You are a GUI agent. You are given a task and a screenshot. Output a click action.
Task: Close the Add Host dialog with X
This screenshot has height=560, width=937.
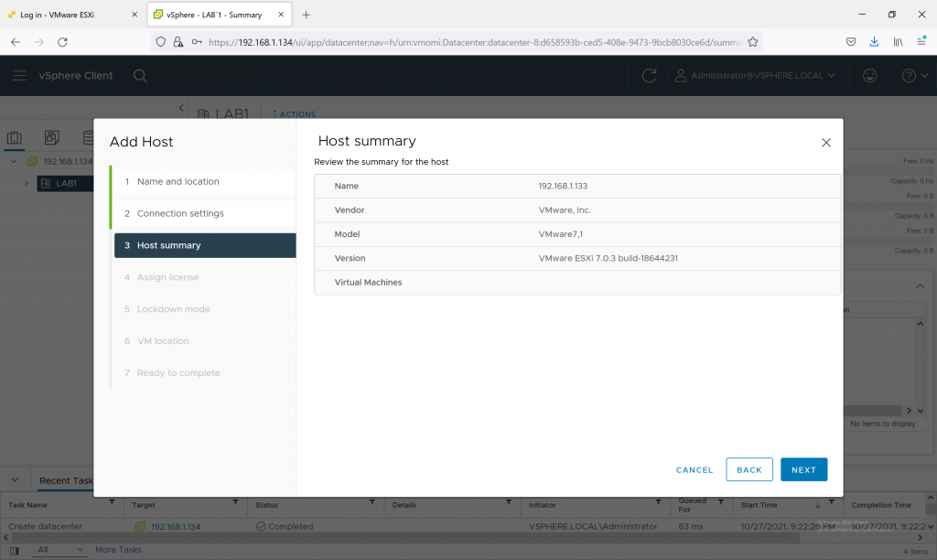pos(826,142)
